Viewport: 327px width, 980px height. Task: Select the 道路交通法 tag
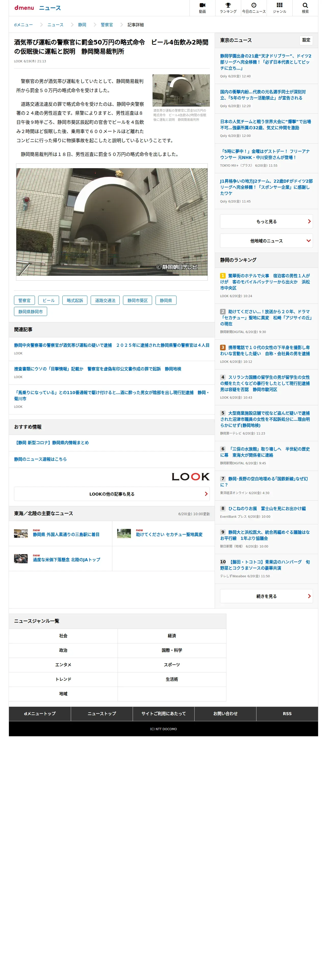(105, 300)
